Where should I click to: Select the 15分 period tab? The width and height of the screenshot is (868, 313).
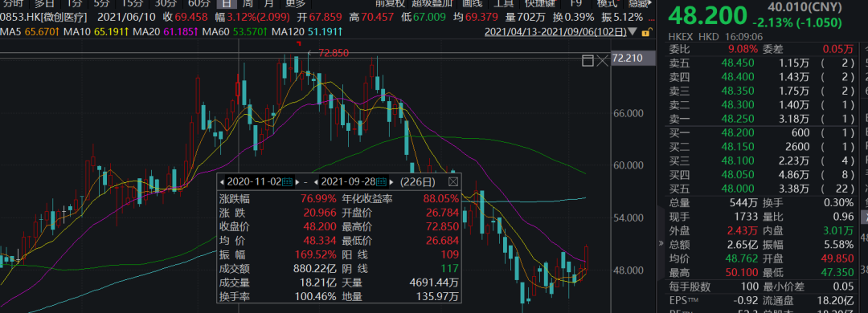133,3
